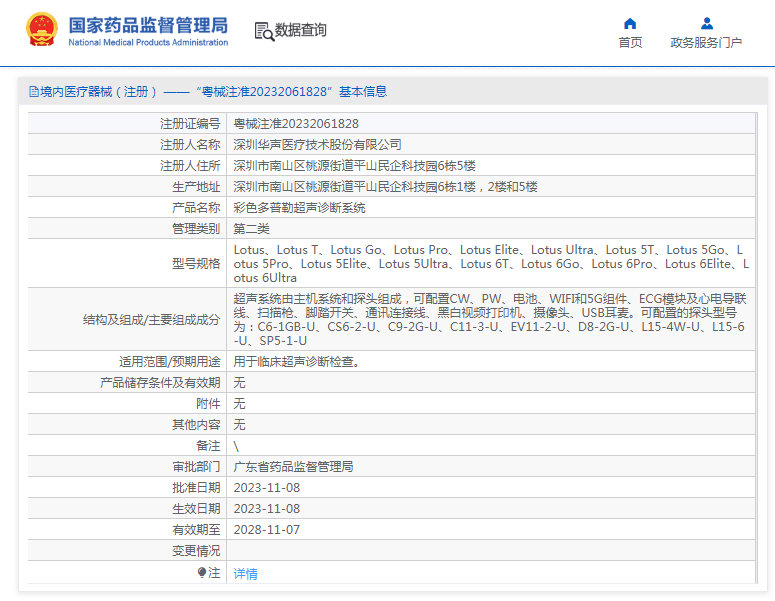
Task: Click the 生效日期 row label
Action: (x=196, y=509)
